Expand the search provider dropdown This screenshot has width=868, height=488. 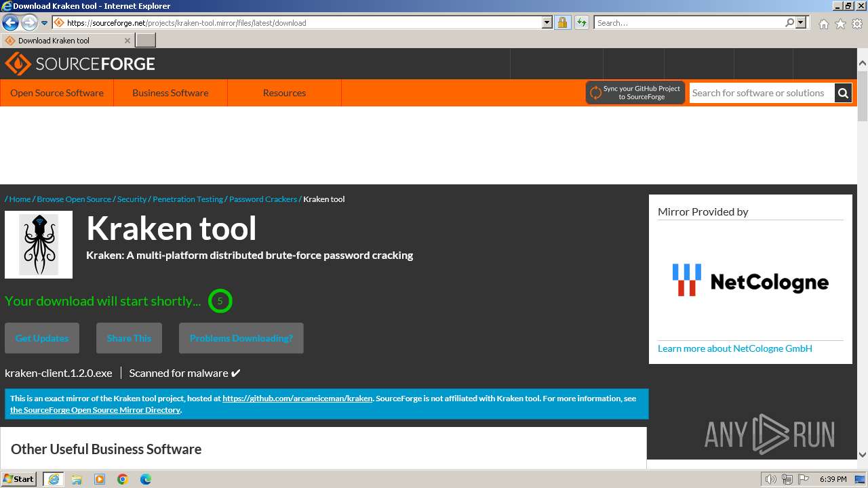pyautogui.click(x=801, y=22)
